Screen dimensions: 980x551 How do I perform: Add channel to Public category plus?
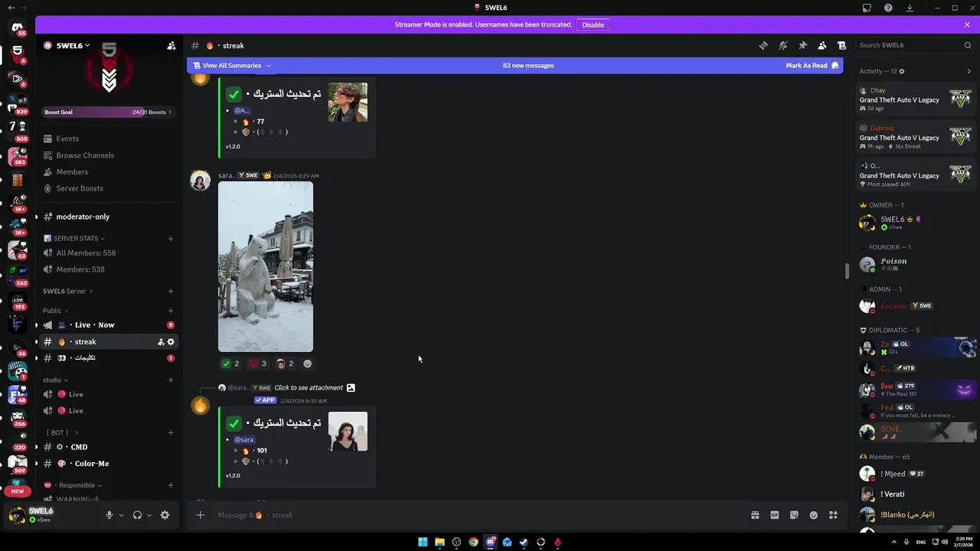tap(171, 311)
